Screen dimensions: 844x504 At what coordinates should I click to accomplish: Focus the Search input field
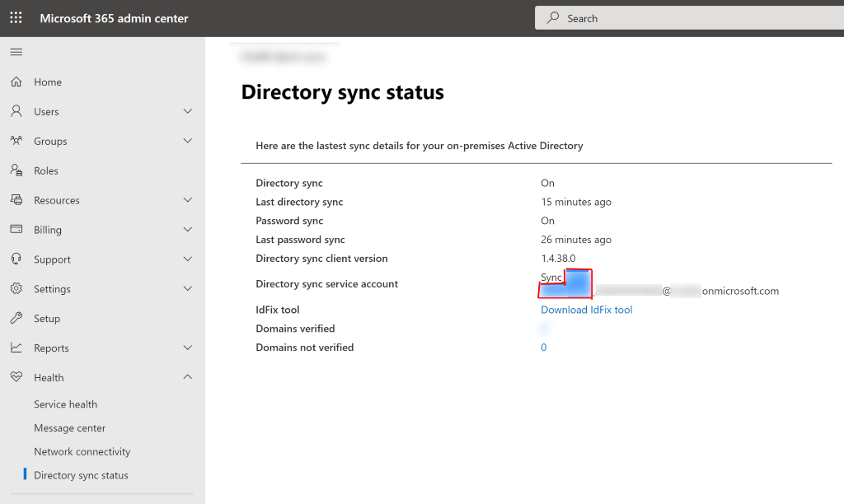689,18
